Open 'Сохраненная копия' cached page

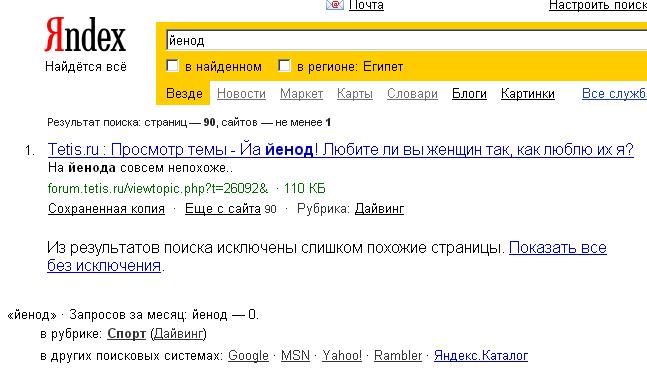pyautogui.click(x=106, y=209)
